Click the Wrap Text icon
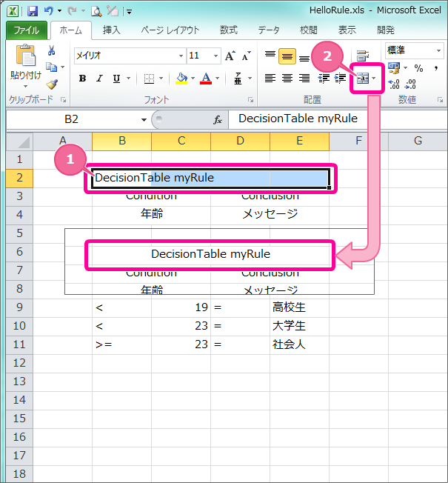This screenshot has height=483, width=448. [363, 56]
